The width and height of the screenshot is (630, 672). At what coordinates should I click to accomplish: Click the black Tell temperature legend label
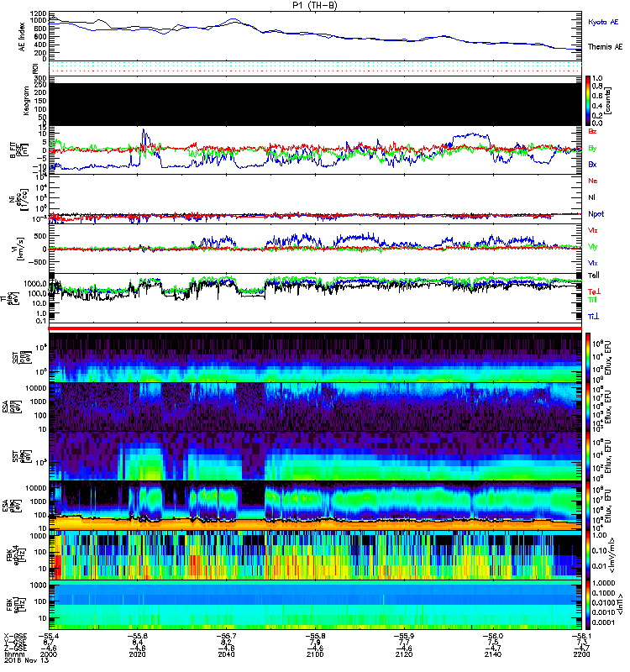click(594, 276)
